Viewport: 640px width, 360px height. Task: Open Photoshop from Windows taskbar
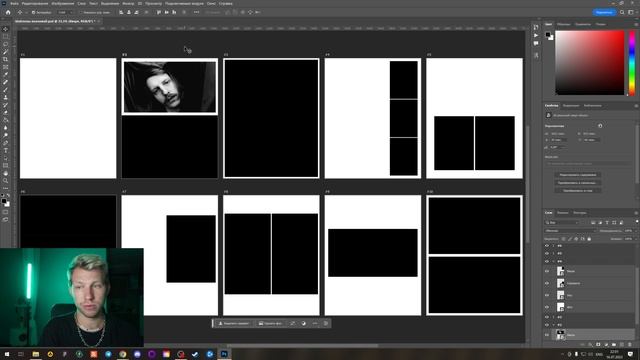tap(224, 354)
